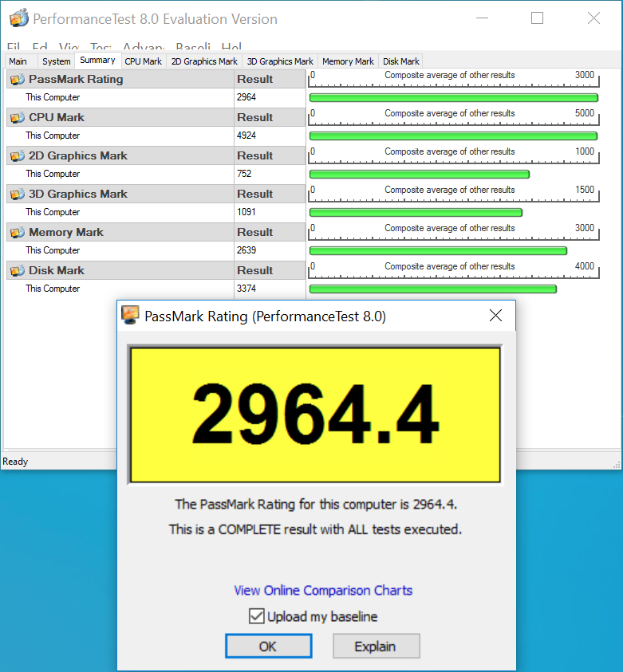Select the 2D Graphics Mark header row
623x672 pixels.
click(x=156, y=155)
